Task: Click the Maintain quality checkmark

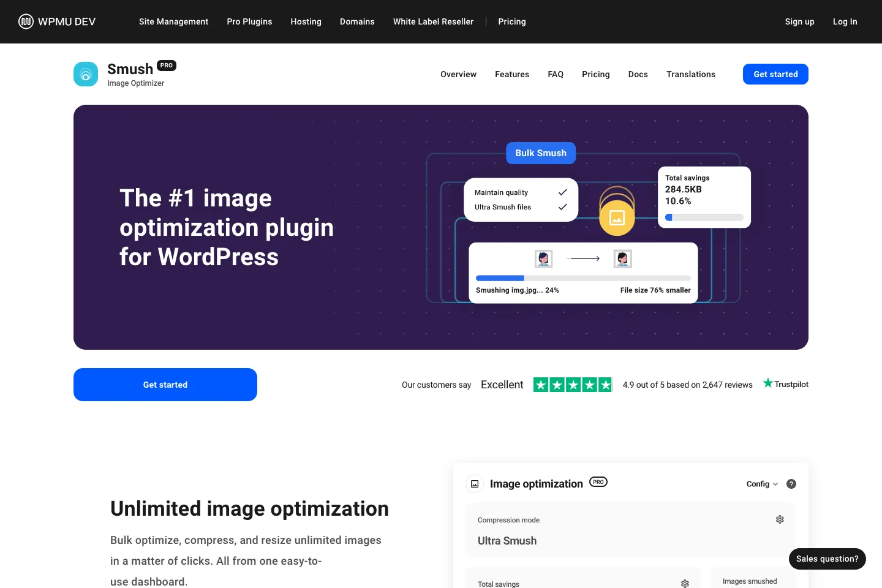Action: point(562,192)
